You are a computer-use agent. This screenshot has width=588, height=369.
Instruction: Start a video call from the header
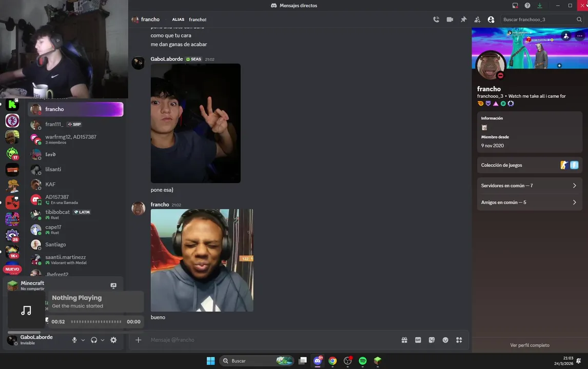point(449,19)
